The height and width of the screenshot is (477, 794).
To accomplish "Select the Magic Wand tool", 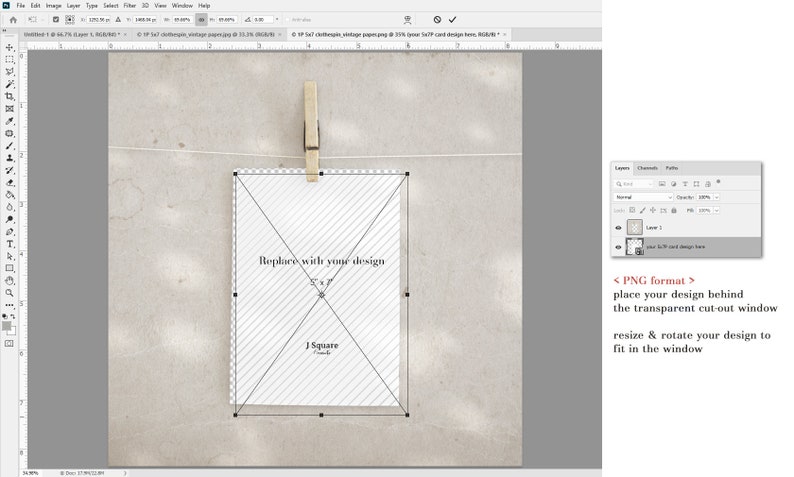I will [10, 84].
